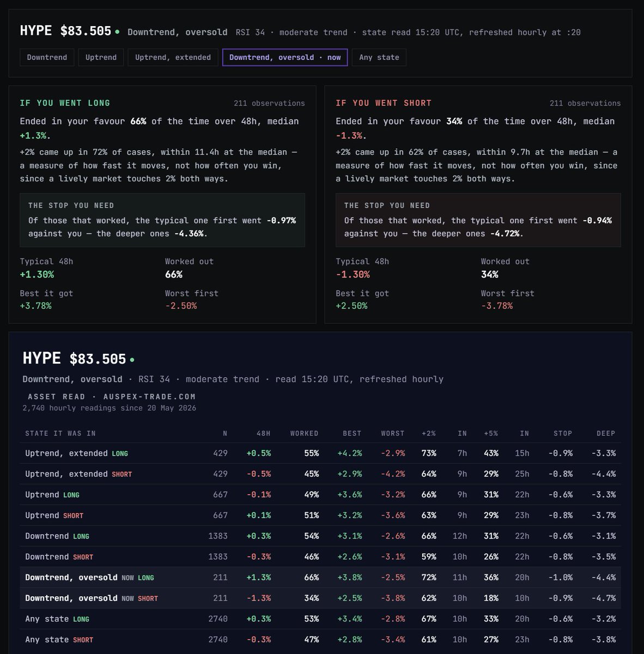Click the "Downtrend SHORT" table row label
Viewport: 644px width, 654px height.
point(59,557)
